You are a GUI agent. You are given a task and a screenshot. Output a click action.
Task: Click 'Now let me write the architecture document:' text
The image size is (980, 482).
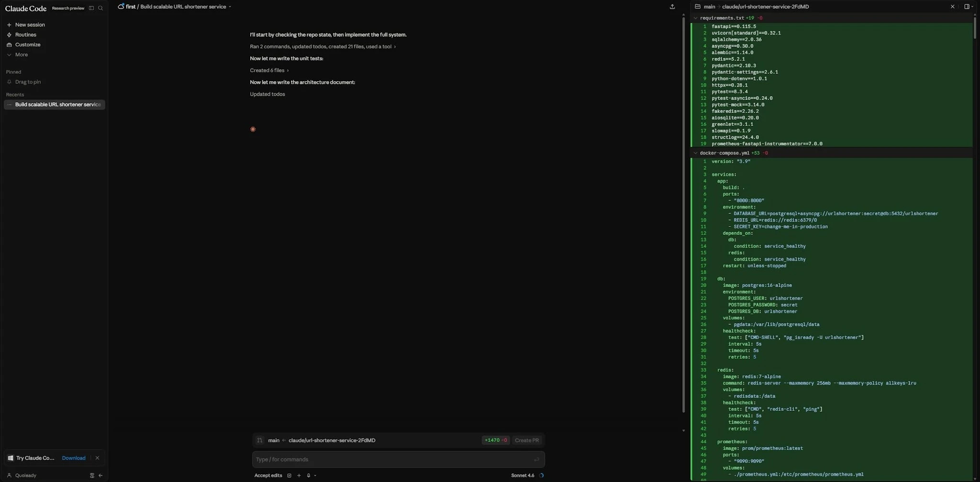coord(302,82)
